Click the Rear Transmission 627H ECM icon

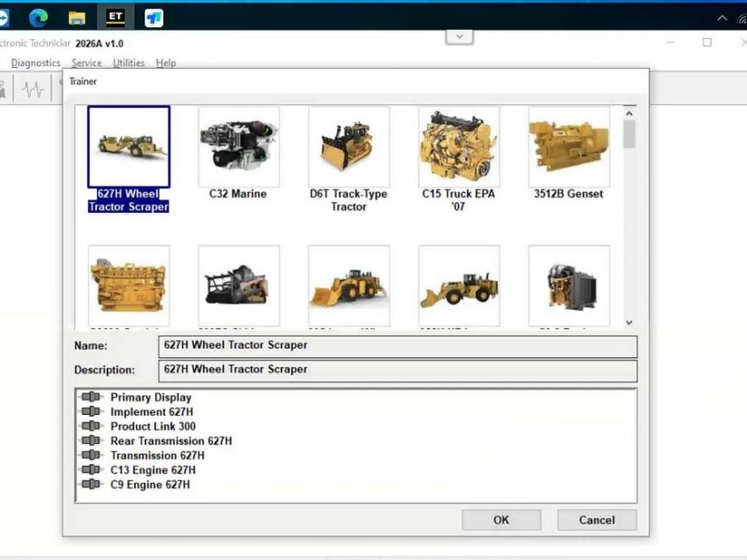pyautogui.click(x=91, y=440)
